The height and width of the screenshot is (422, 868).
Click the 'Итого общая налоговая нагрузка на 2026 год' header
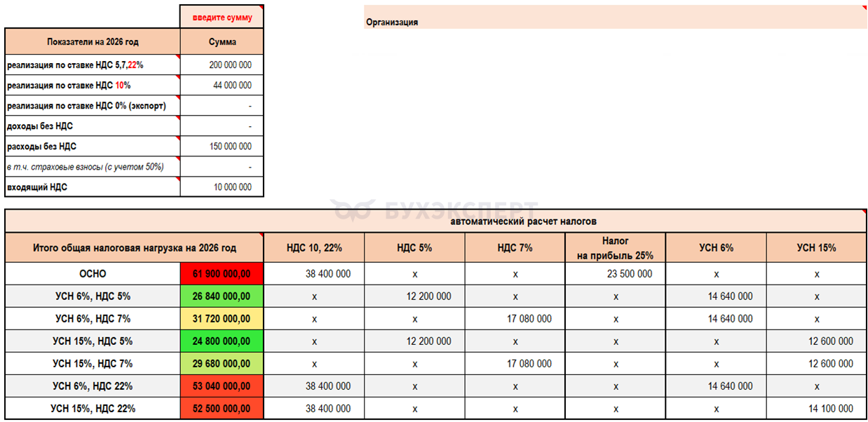(x=135, y=248)
